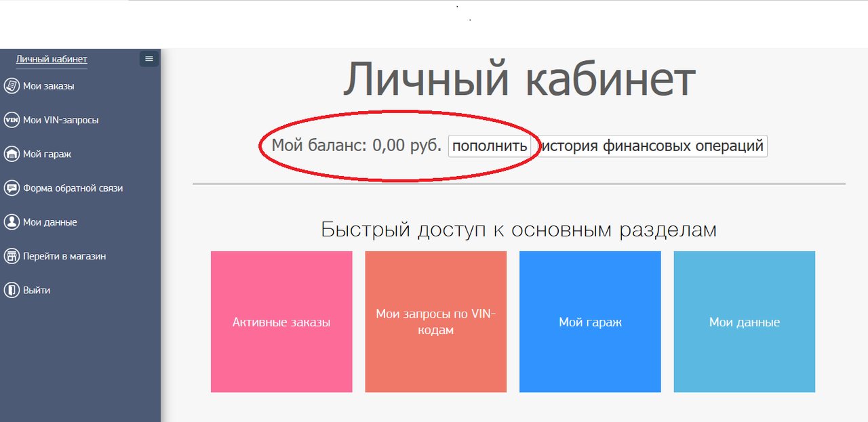Click the garage icon beside Мой гараж

point(11,154)
